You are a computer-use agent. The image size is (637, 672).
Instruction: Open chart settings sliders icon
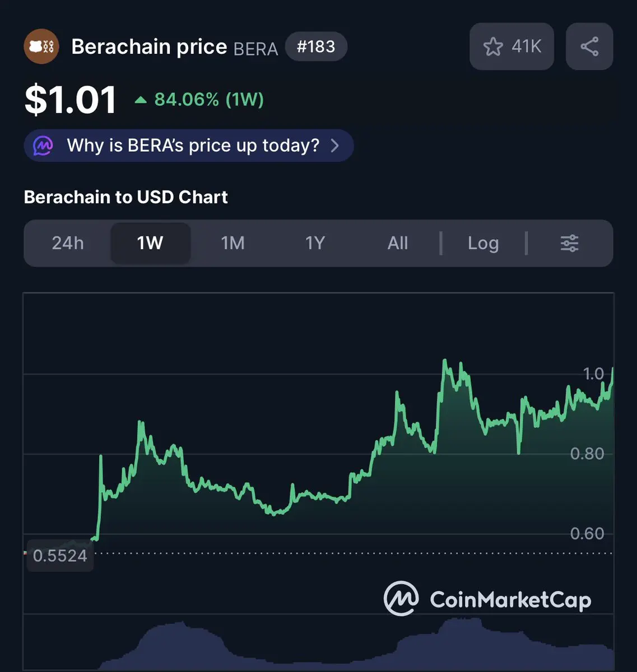(x=569, y=243)
